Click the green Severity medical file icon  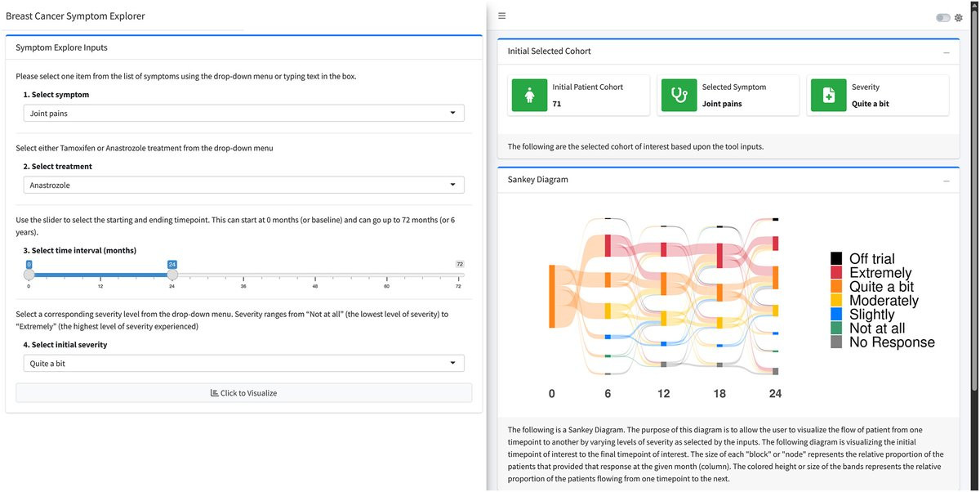click(x=829, y=96)
